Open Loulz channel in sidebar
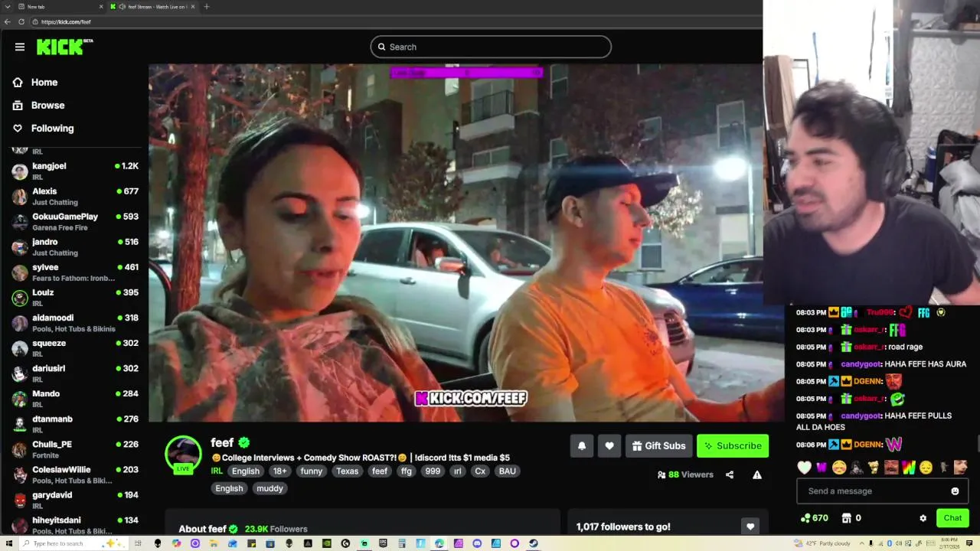Image resolution: width=980 pixels, height=551 pixels. (x=74, y=297)
